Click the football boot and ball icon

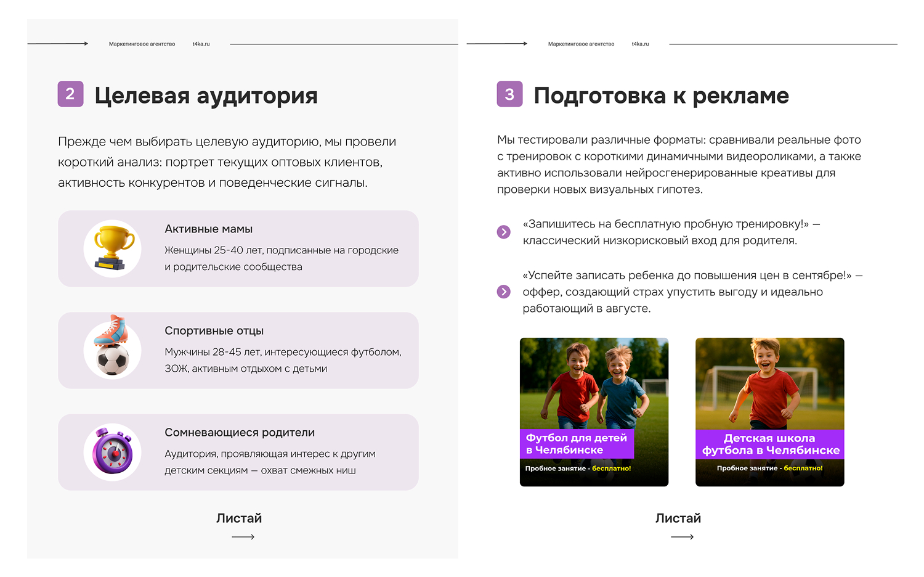[111, 346]
